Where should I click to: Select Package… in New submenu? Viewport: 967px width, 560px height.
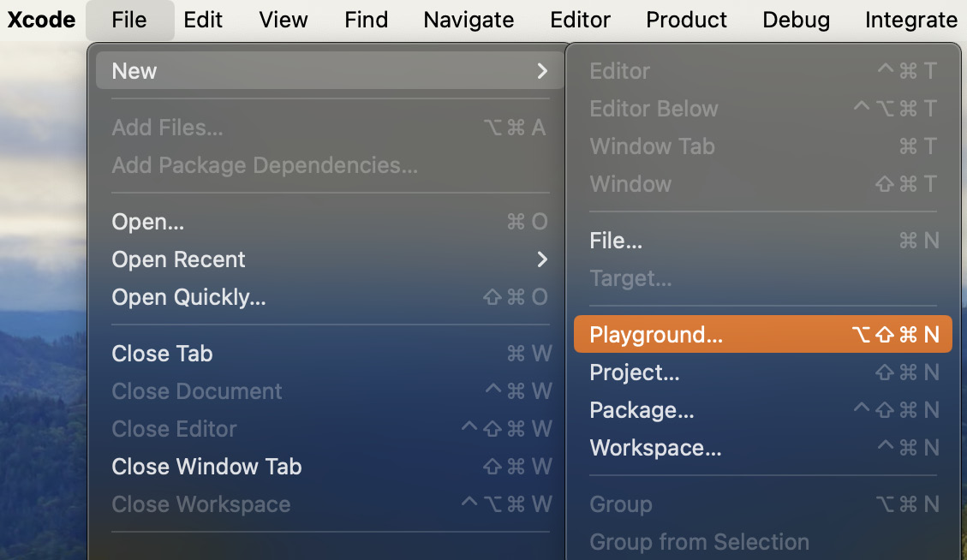click(642, 410)
